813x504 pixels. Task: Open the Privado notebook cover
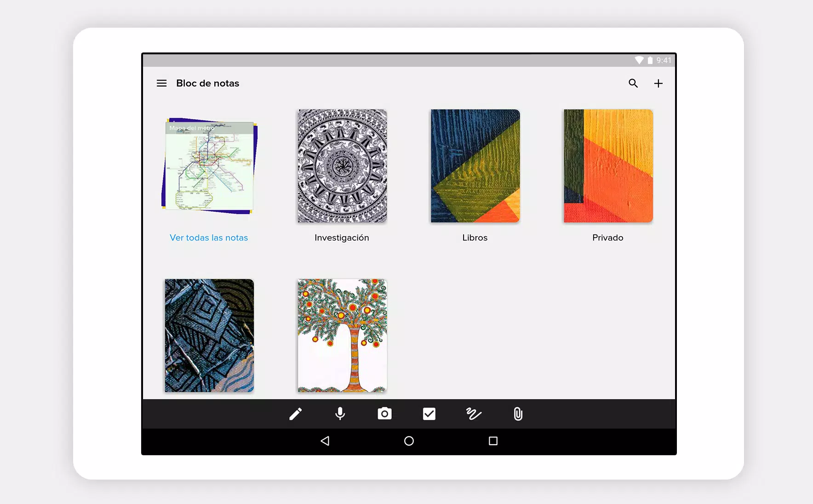[x=608, y=166]
